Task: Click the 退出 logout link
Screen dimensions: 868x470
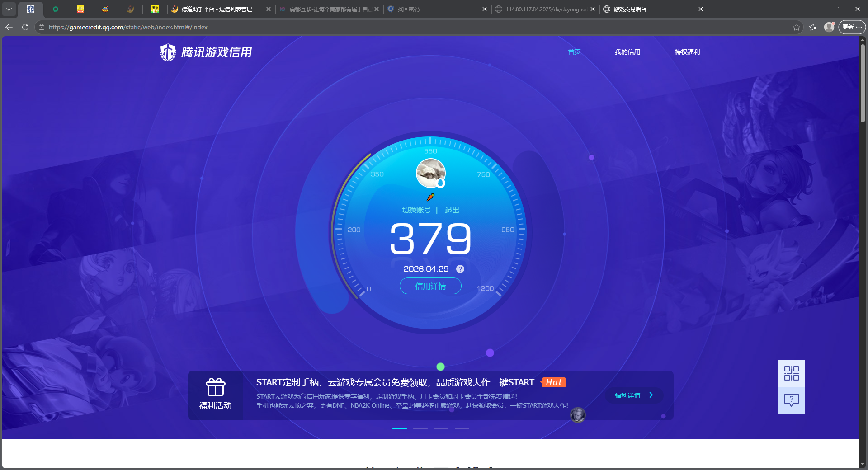Action: (x=452, y=210)
